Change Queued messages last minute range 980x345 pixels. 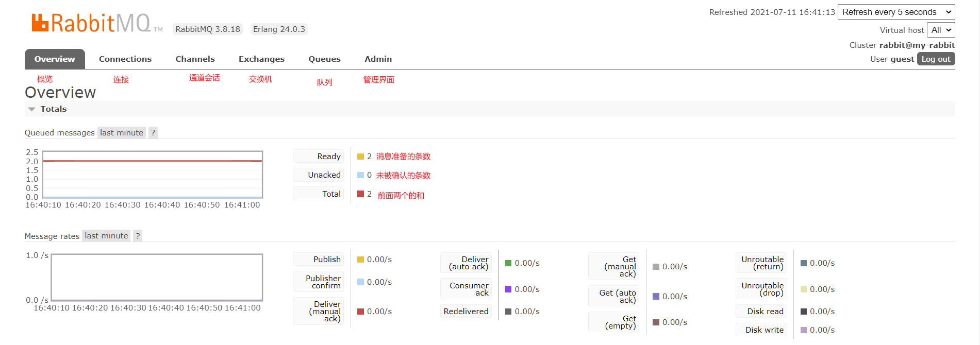coord(122,133)
